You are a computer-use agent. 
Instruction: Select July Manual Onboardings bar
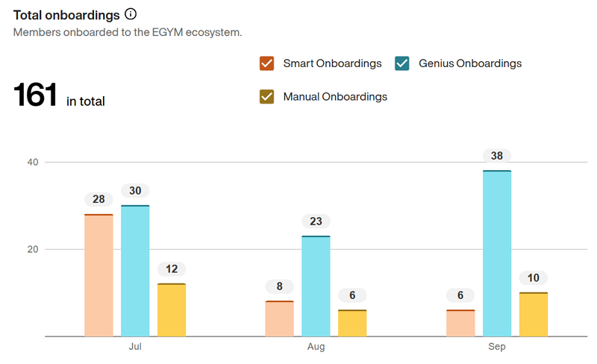pos(172,310)
